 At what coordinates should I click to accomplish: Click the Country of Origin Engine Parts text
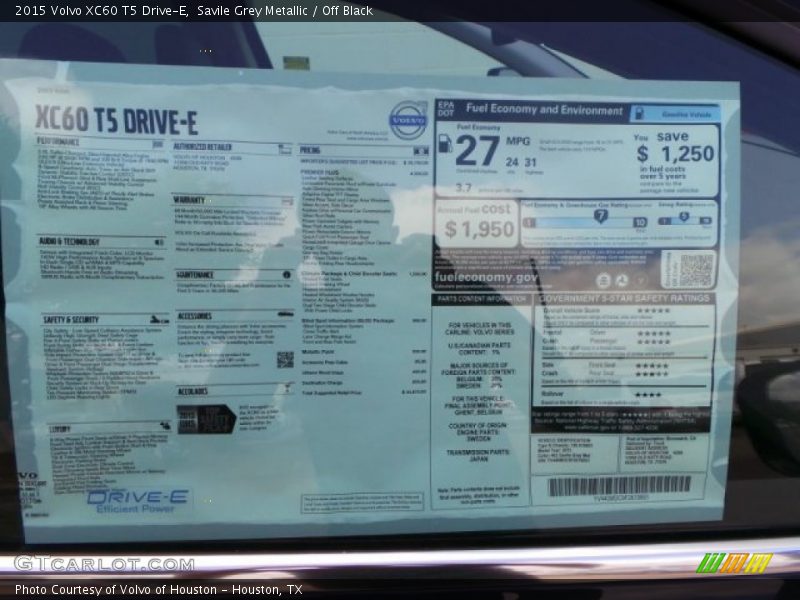(x=478, y=432)
